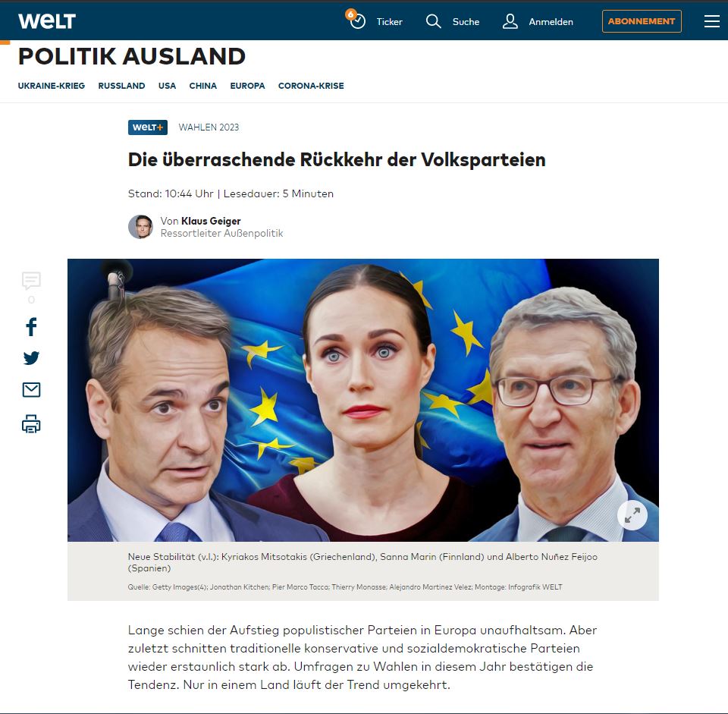
Task: Share article on Facebook
Action: pyautogui.click(x=31, y=327)
